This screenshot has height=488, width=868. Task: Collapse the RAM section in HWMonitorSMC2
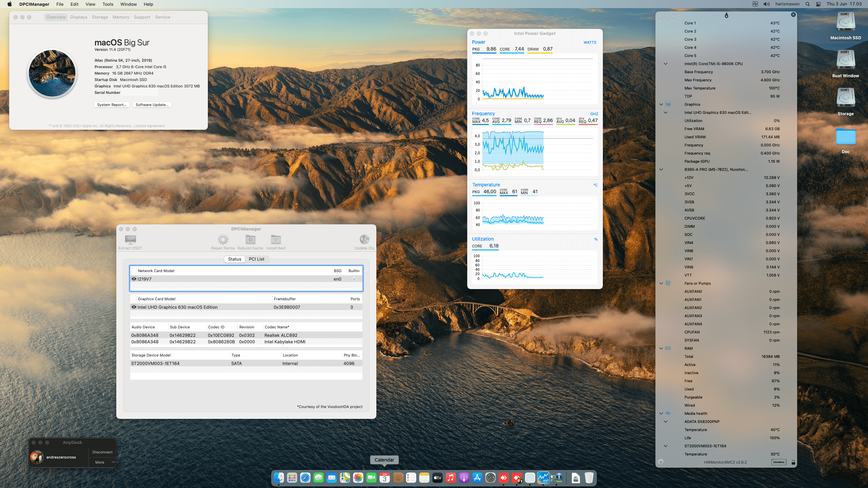(661, 348)
